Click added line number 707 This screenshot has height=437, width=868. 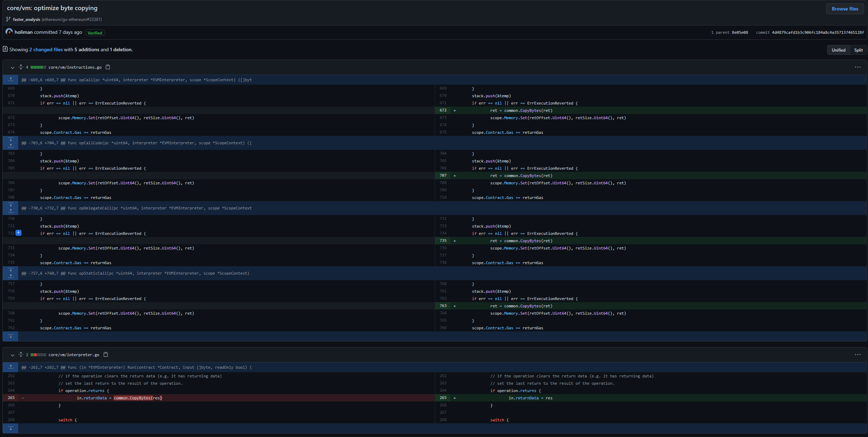coord(443,175)
